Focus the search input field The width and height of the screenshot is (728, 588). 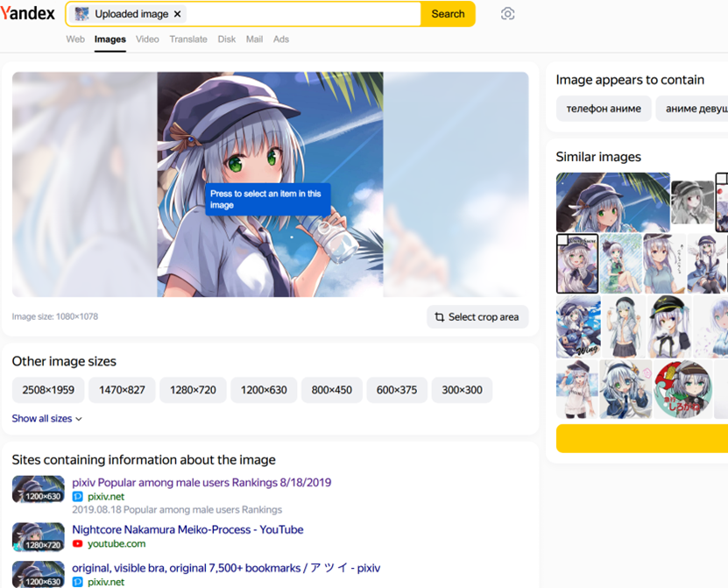(x=303, y=14)
